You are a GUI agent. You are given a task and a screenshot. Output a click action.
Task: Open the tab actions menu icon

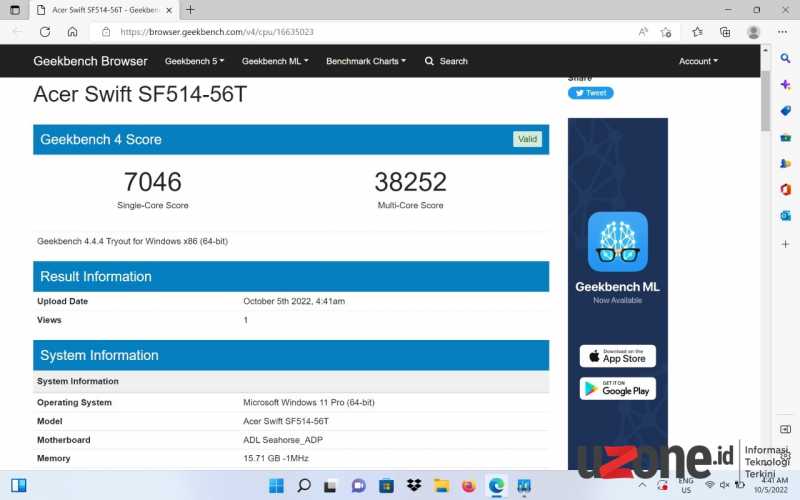point(15,10)
